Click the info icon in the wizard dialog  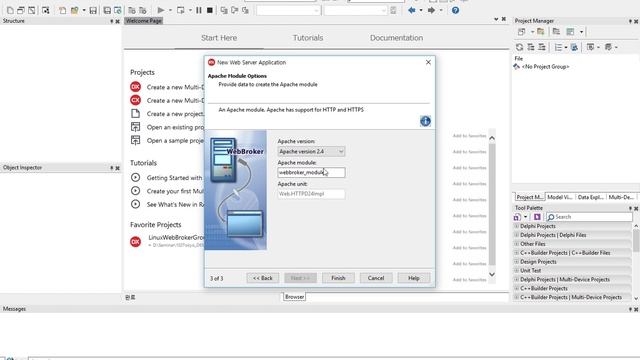coord(425,121)
